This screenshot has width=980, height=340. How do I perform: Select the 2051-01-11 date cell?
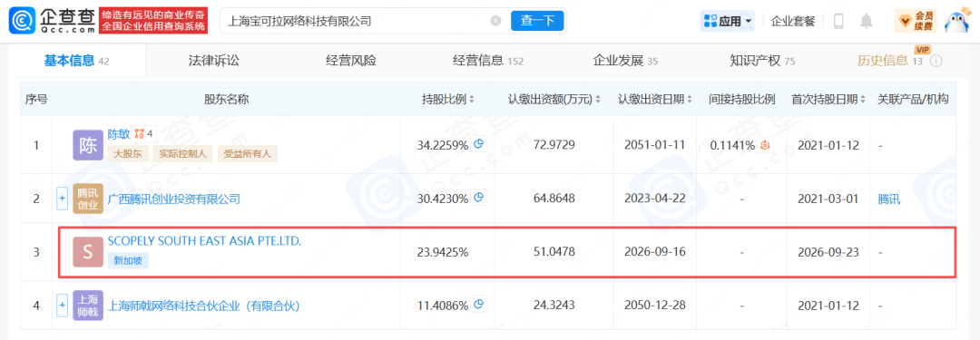pyautogui.click(x=655, y=145)
